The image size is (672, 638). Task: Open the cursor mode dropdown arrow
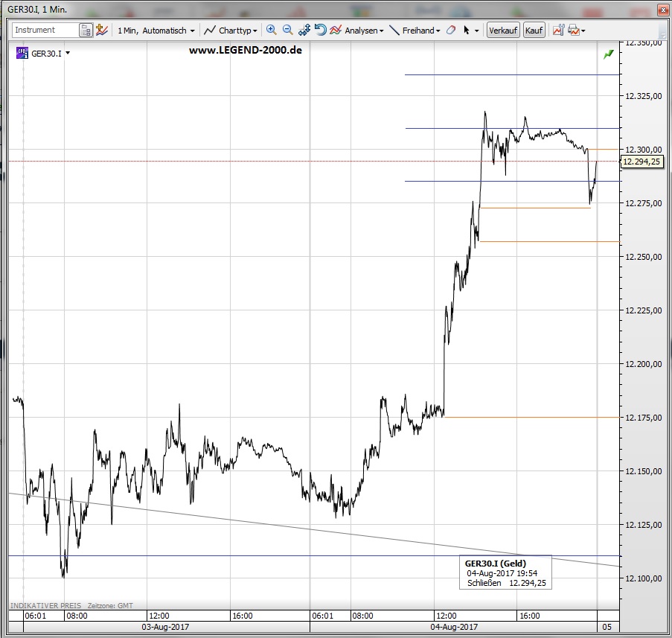click(476, 31)
